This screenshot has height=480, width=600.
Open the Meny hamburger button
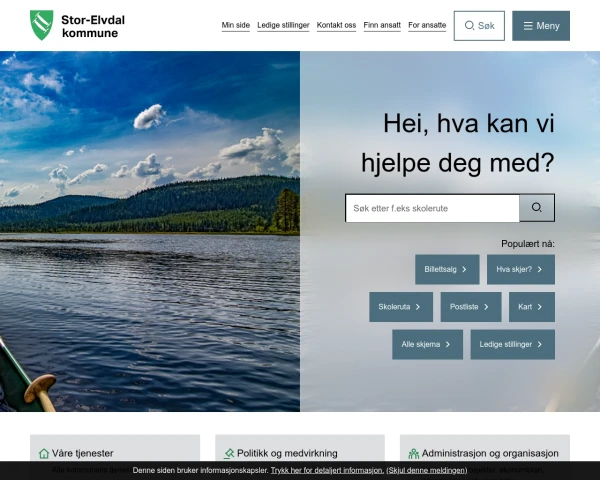coord(541,26)
